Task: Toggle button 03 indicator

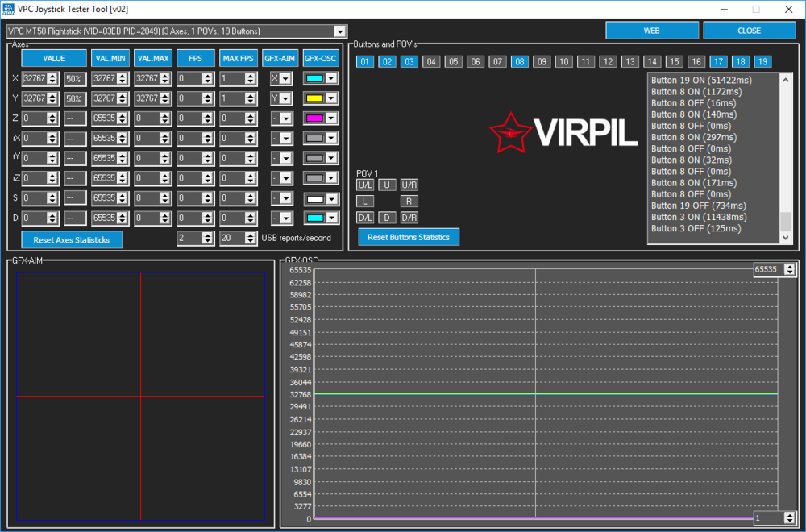Action: pyautogui.click(x=409, y=62)
